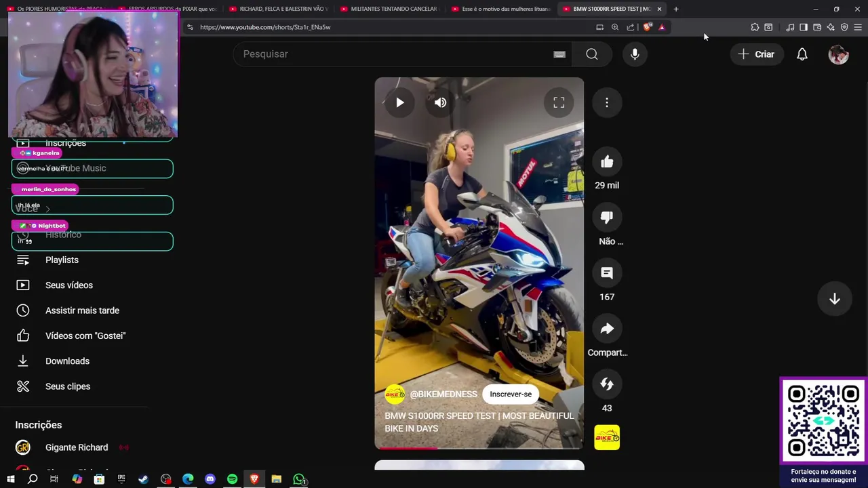Remix this short with 43 remixes

(x=607, y=384)
